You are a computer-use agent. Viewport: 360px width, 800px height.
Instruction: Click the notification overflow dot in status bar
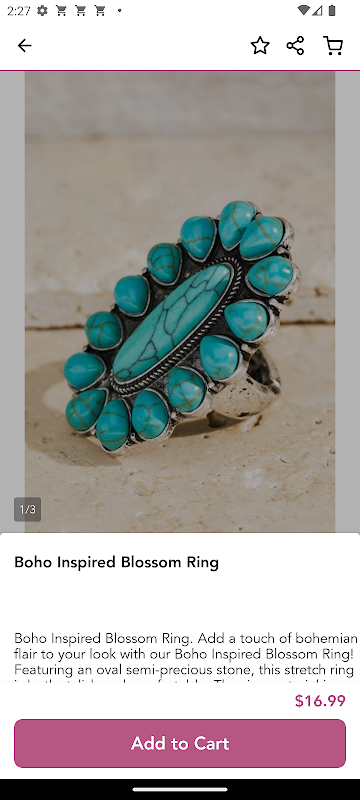(119, 10)
